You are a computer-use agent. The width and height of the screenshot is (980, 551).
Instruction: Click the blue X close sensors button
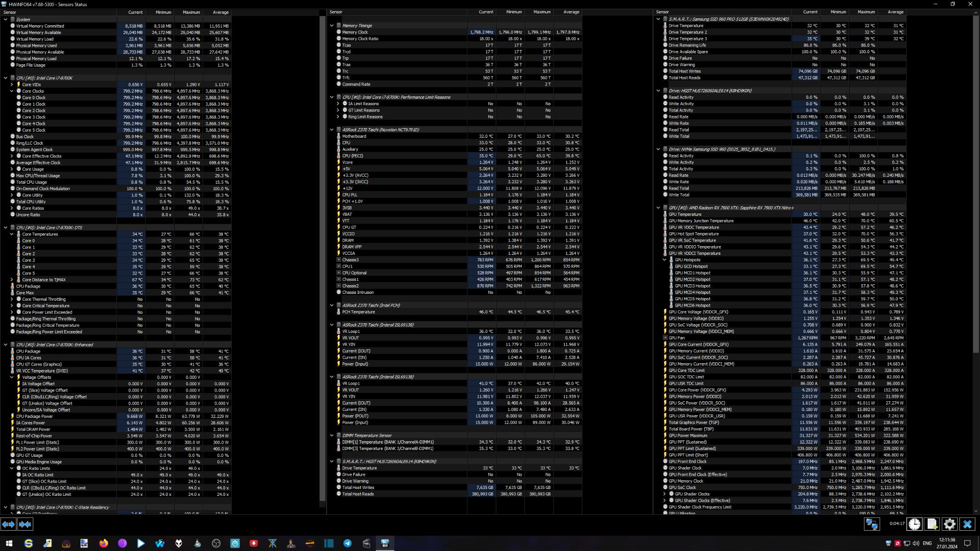pyautogui.click(x=967, y=524)
